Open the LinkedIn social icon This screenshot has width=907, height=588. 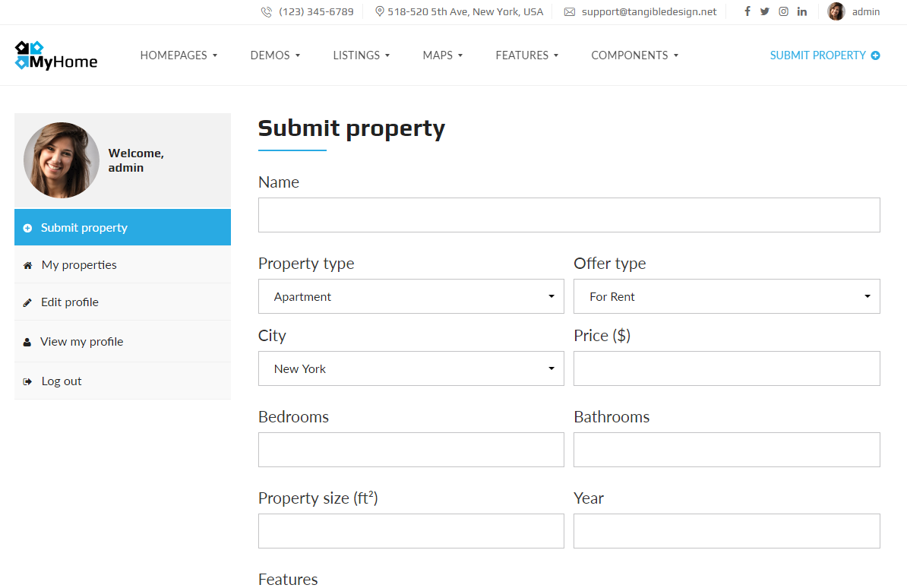click(x=801, y=11)
